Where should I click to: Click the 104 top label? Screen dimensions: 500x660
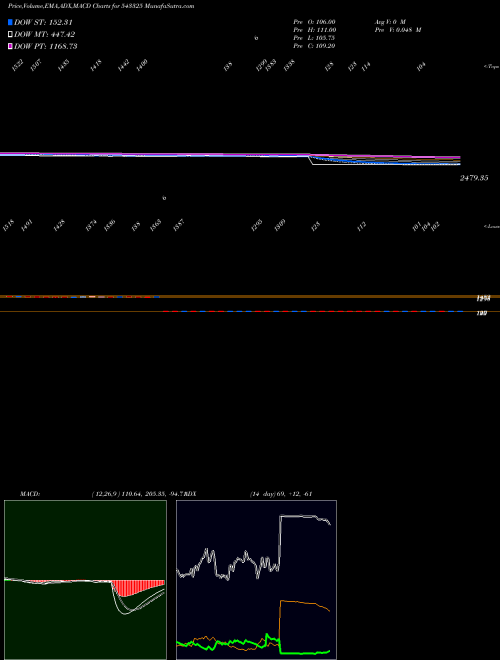point(421,66)
